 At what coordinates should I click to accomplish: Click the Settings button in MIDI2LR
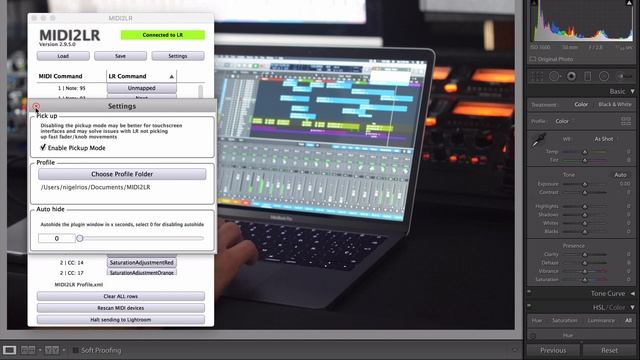tap(178, 56)
